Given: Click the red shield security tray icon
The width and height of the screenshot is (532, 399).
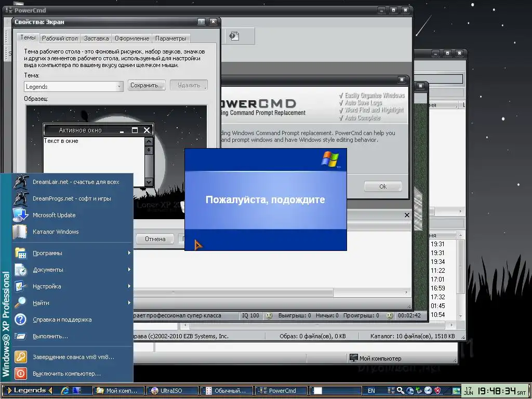Looking at the screenshot, I should coord(437,391).
